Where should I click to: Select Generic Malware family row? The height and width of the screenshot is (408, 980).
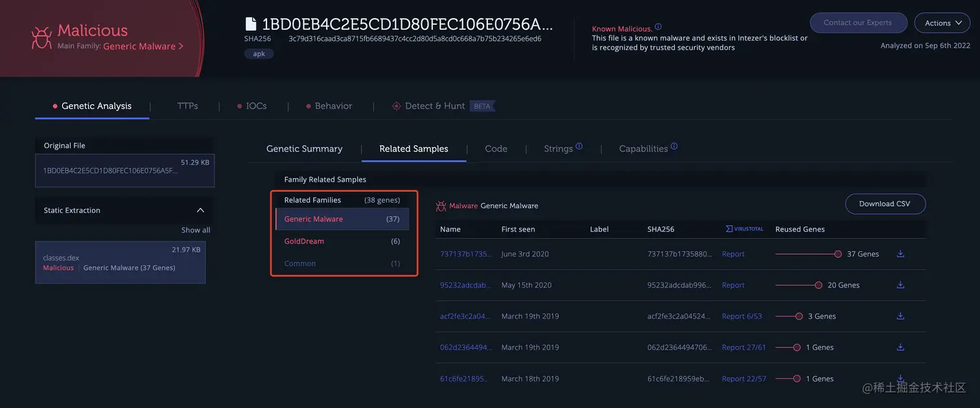click(342, 219)
